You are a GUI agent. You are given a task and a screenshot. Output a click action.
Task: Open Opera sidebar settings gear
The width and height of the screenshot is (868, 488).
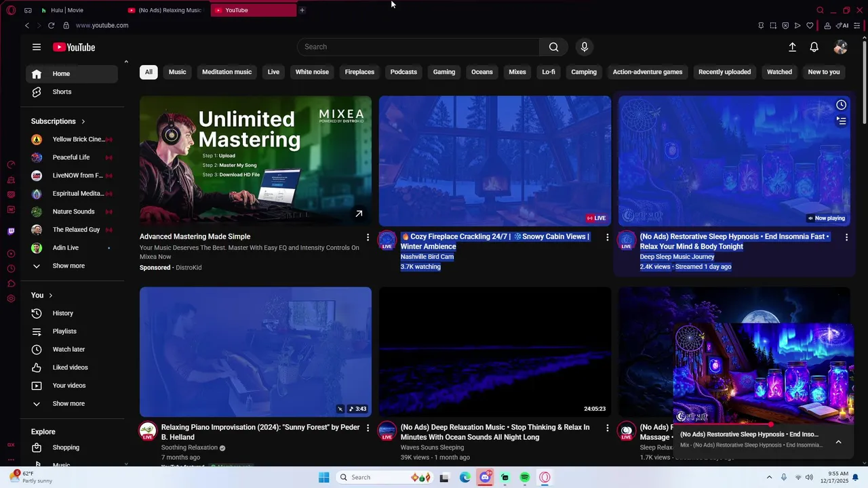(11, 299)
